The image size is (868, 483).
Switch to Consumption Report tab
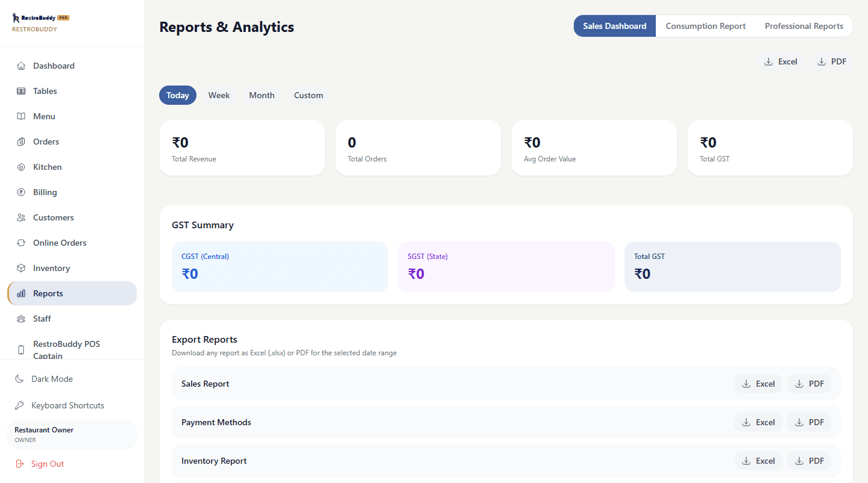[x=705, y=26]
